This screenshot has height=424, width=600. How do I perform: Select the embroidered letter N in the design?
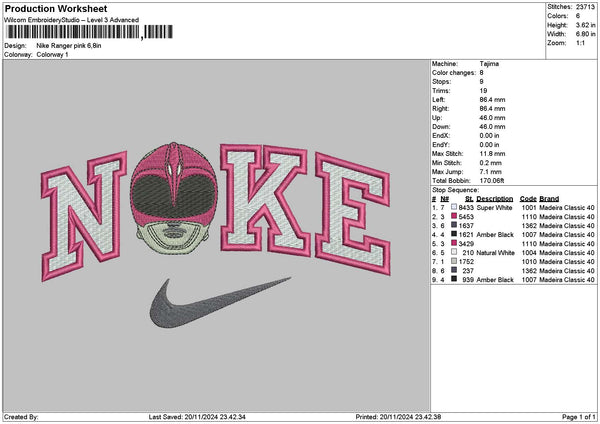pyautogui.click(x=84, y=216)
